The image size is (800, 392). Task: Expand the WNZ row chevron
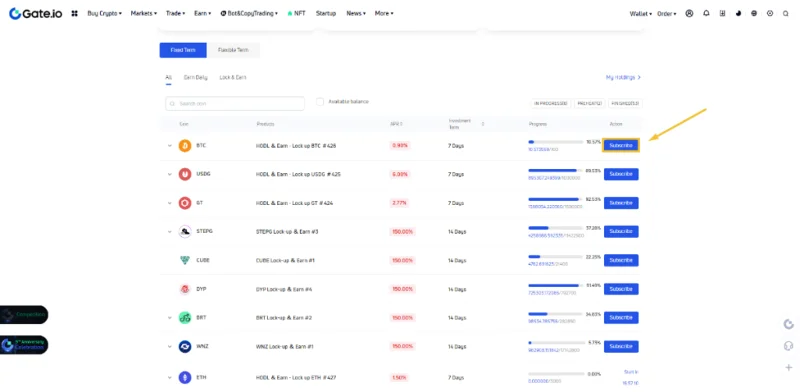pyautogui.click(x=170, y=346)
